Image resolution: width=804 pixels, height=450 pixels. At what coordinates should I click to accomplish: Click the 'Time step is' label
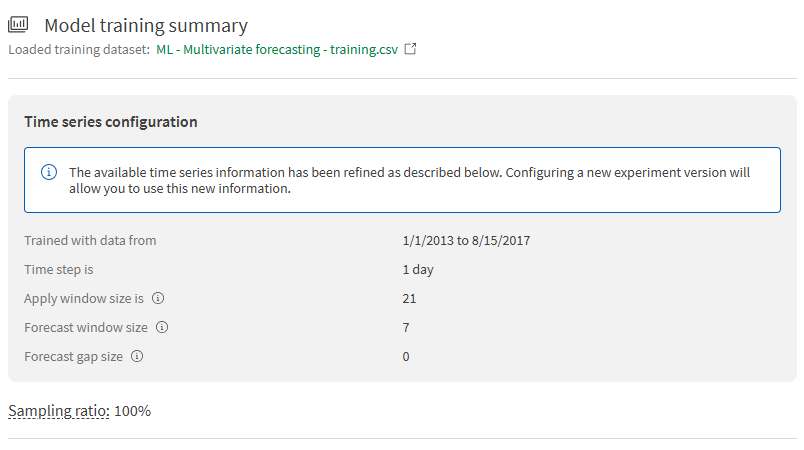pos(65,269)
